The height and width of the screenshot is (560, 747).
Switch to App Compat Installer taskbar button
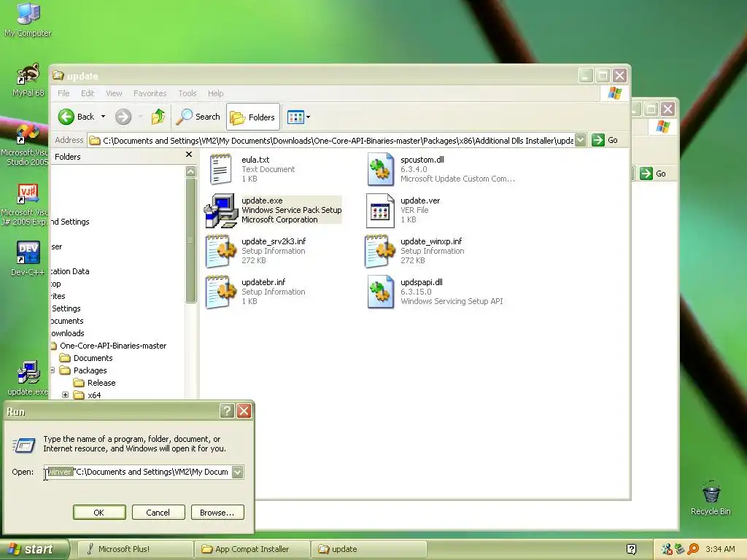coord(252,549)
